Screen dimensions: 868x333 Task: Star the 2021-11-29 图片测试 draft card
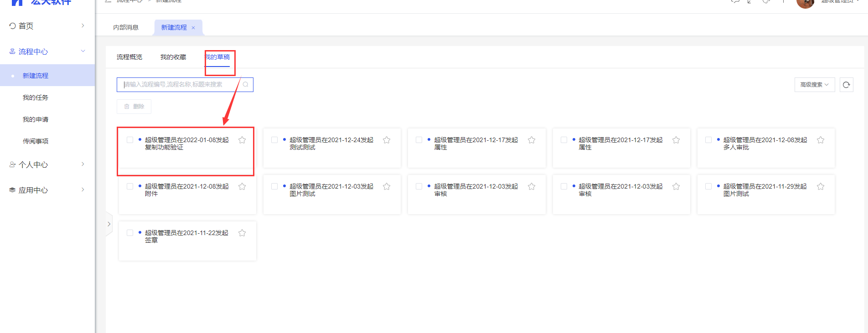(821, 187)
